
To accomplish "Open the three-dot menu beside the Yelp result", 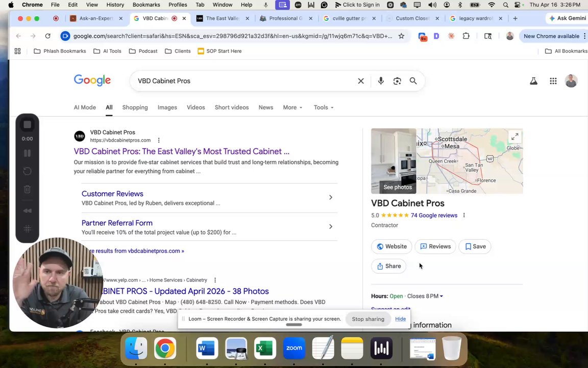I will click(x=215, y=280).
